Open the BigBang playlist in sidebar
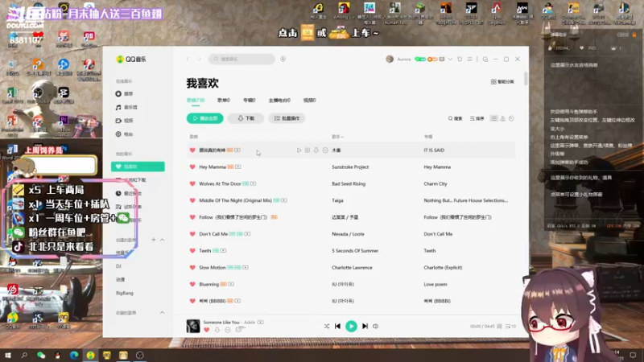This screenshot has width=644, height=362. click(125, 294)
